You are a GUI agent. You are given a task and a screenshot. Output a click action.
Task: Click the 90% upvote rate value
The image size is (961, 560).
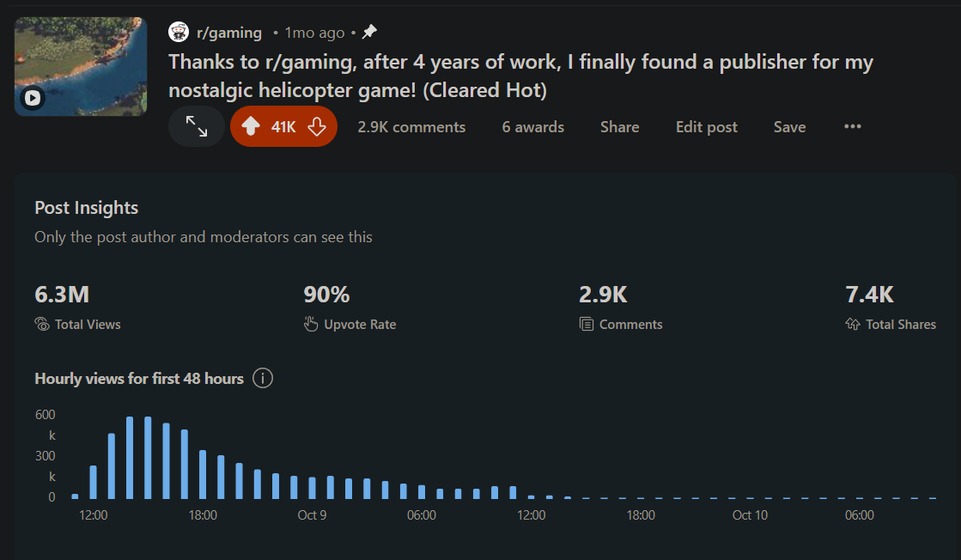pyautogui.click(x=326, y=295)
